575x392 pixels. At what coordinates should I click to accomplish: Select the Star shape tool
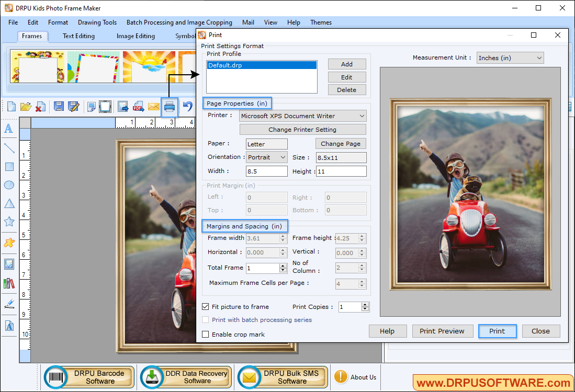[9, 221]
